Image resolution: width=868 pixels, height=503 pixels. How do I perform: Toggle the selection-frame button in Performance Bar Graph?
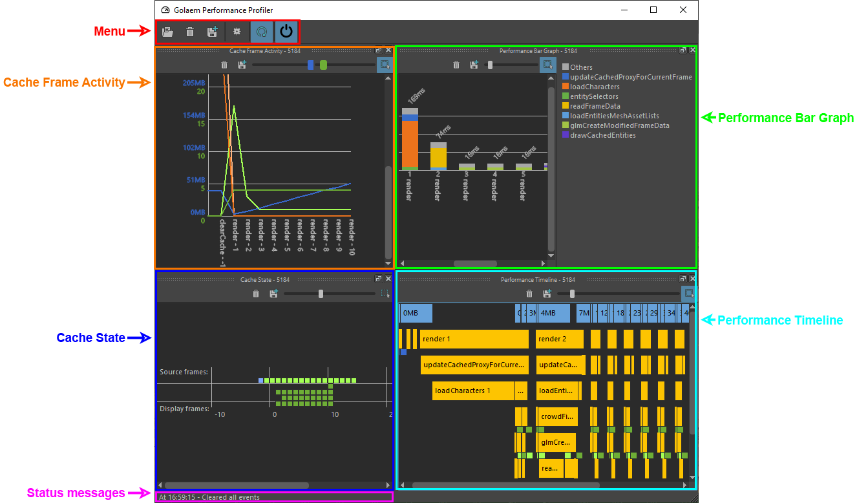pyautogui.click(x=547, y=65)
